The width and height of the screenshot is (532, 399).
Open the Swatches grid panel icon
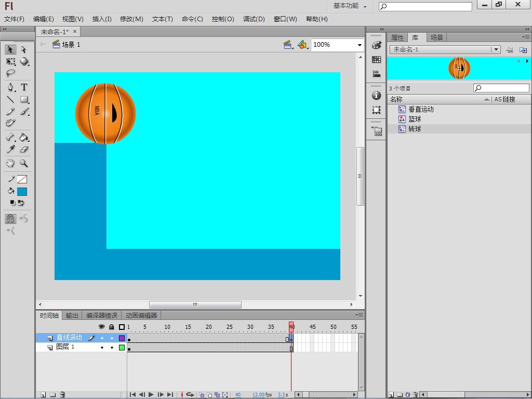pos(376,59)
